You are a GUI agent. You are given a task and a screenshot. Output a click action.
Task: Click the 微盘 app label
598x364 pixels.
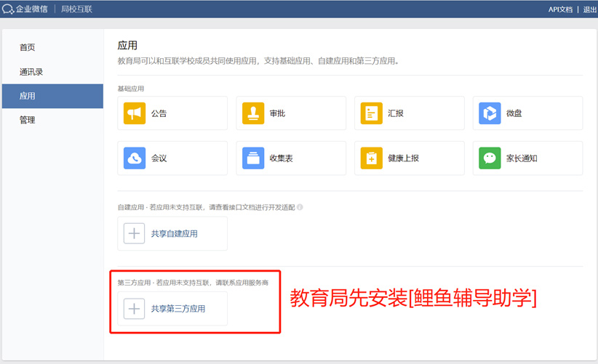[514, 113]
